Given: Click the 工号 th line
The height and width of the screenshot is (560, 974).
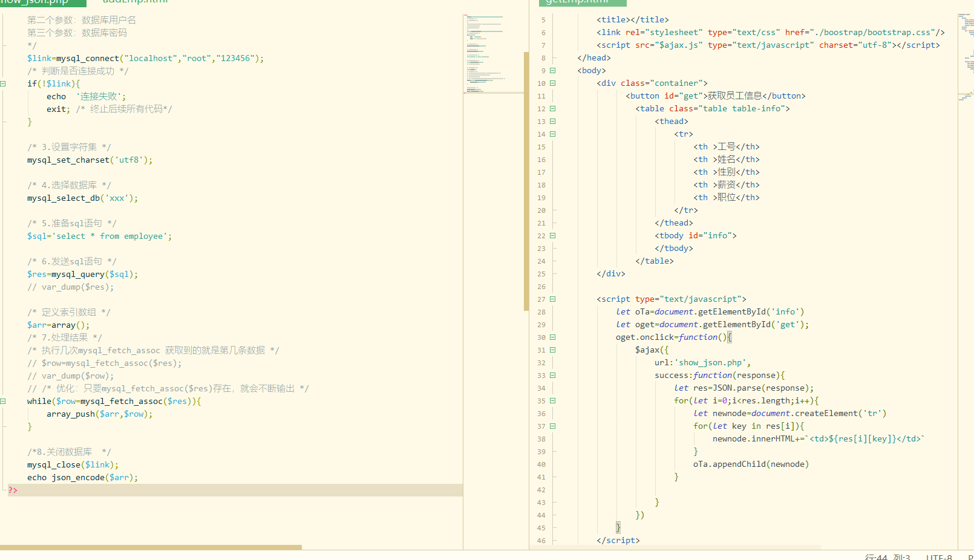Looking at the screenshot, I should [x=727, y=147].
